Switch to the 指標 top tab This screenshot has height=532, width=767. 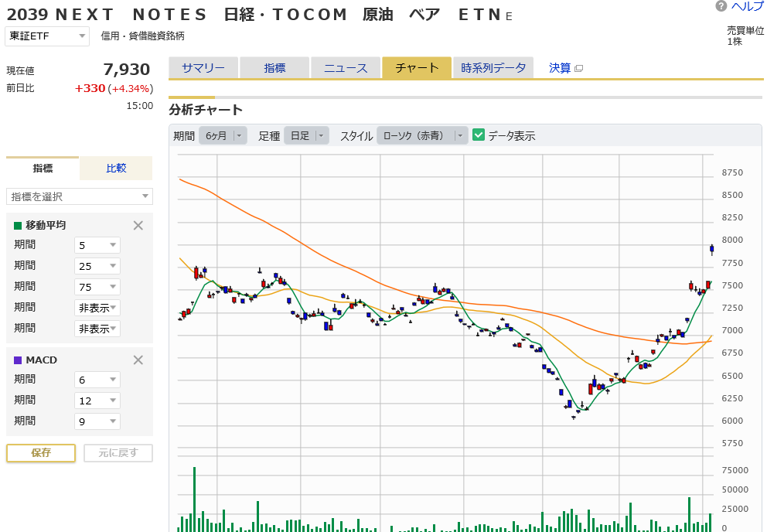(274, 68)
